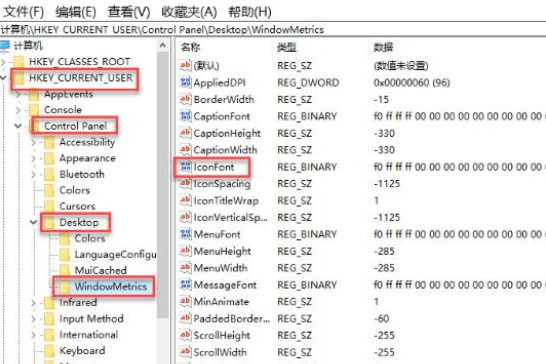546x364 pixels.
Task: Select the Desktop tree key
Action: (79, 222)
